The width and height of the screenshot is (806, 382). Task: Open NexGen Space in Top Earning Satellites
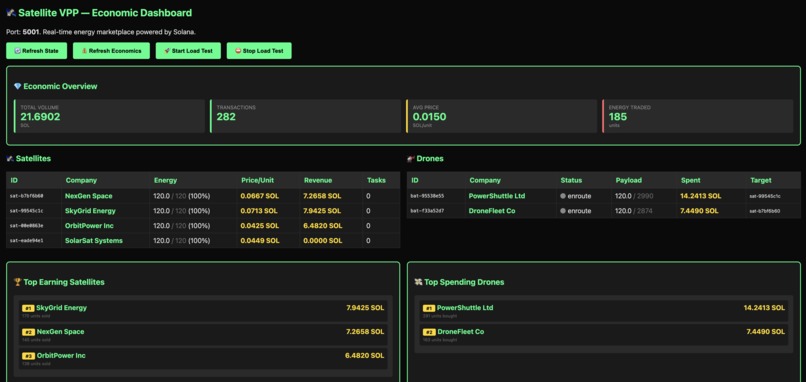pyautogui.click(x=203, y=334)
